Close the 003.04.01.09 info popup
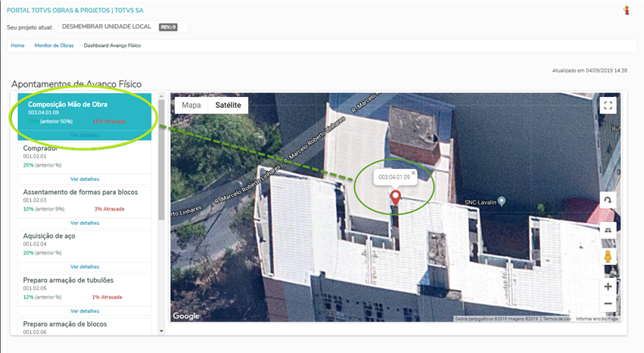Screen dimensions: 644x353 point(413,173)
